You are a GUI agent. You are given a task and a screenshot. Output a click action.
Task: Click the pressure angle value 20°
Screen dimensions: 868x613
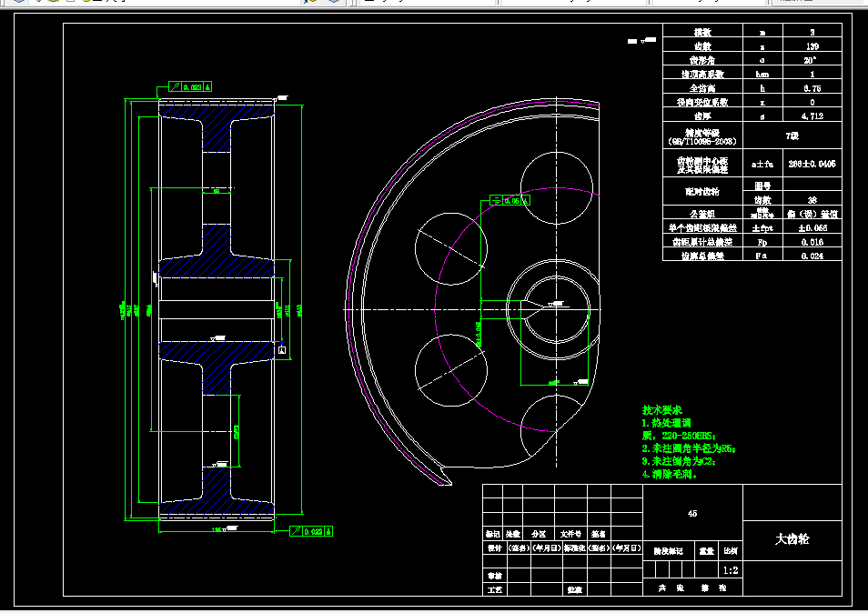click(811, 60)
